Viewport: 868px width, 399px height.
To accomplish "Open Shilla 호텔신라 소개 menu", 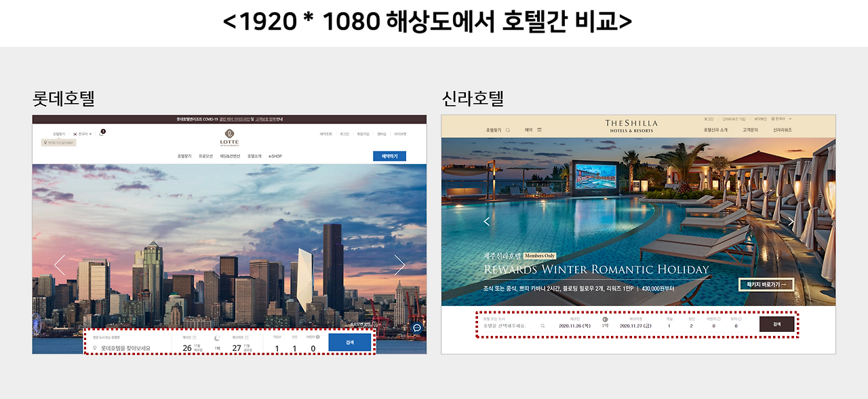I will click(715, 130).
